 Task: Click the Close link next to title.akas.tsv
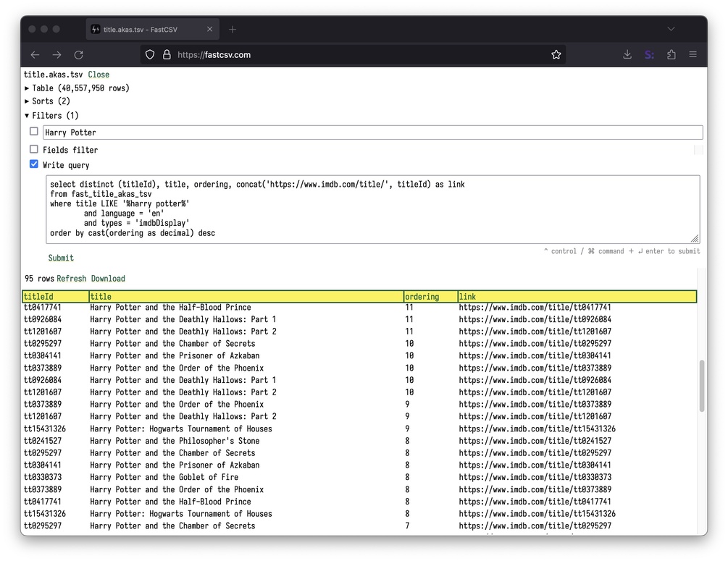pos(99,75)
